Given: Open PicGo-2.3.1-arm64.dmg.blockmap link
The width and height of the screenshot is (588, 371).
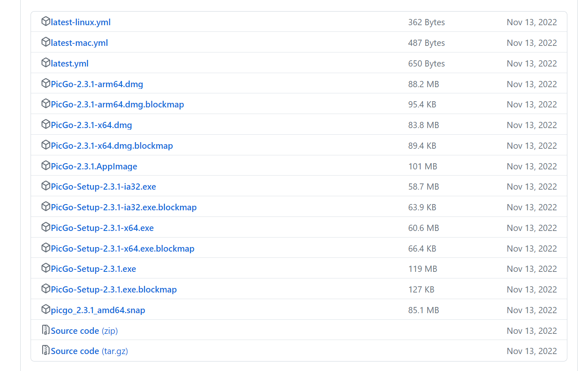Looking at the screenshot, I should 117,105.
